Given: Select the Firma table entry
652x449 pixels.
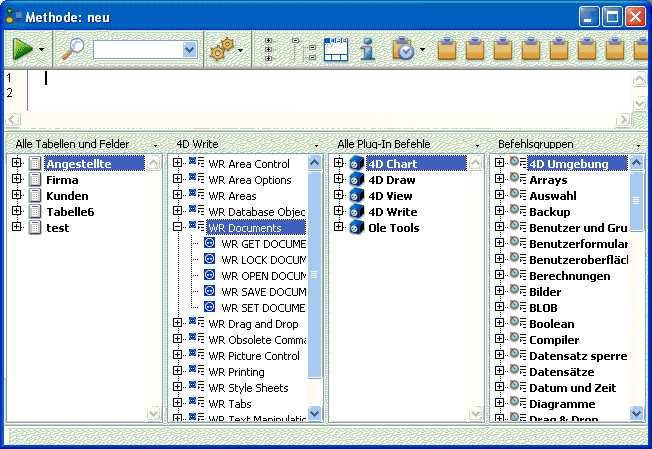Looking at the screenshot, I should tap(61, 180).
